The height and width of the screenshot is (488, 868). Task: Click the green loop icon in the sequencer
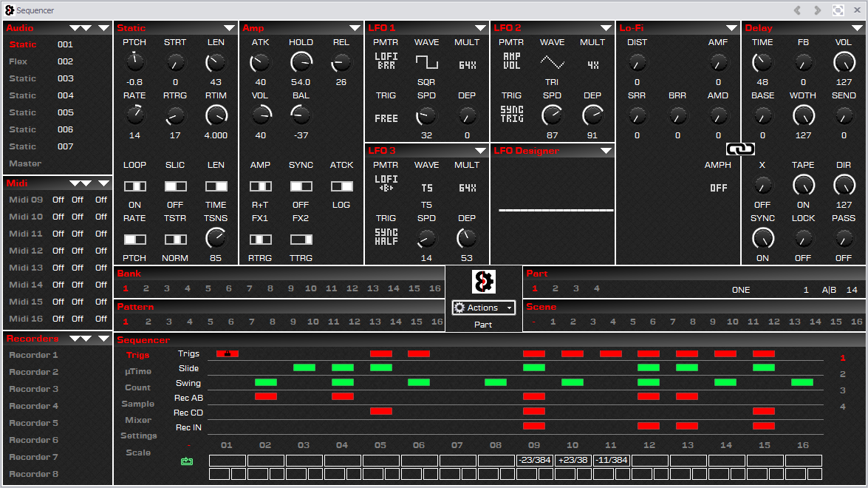(x=187, y=461)
